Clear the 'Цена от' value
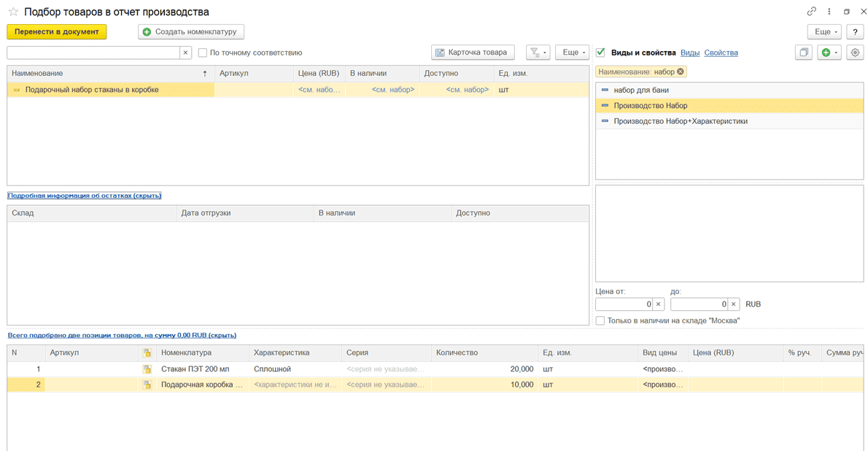 pyautogui.click(x=658, y=304)
